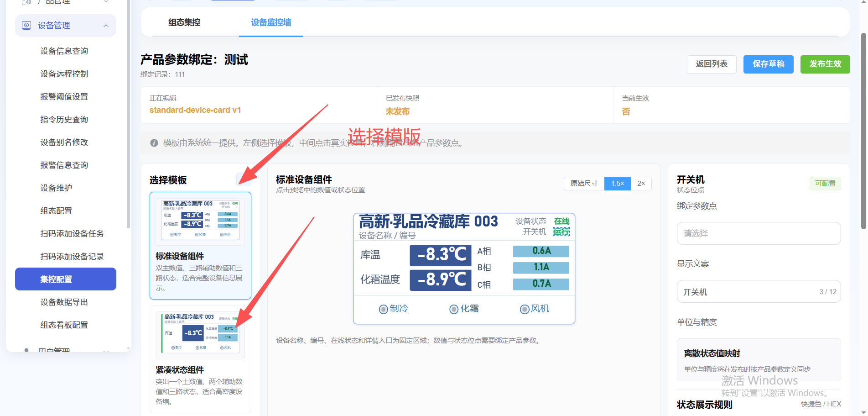This screenshot has width=868, height=416.
Task: Publish using the 发布生效 button
Action: 825,64
